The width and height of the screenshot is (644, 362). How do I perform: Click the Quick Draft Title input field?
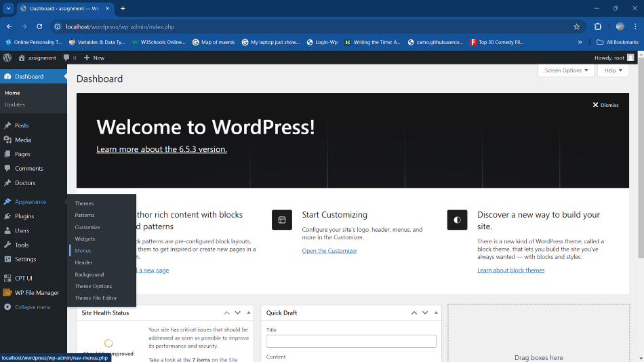[x=350, y=341]
